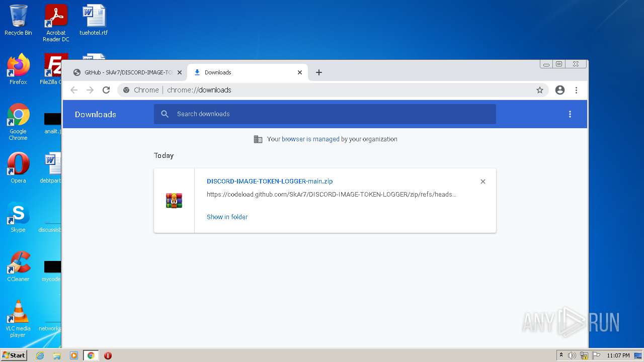Click the search magnifier icon
The width and height of the screenshot is (644, 362).
[165, 114]
